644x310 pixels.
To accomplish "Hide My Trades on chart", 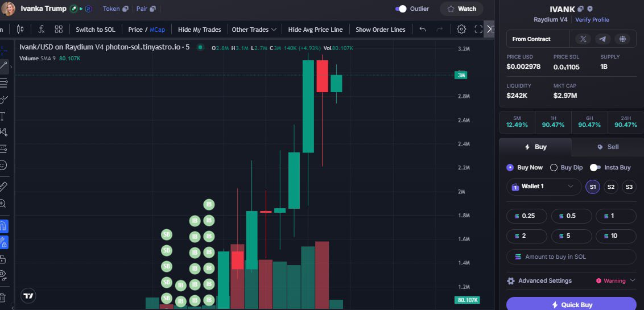I will 199,30.
